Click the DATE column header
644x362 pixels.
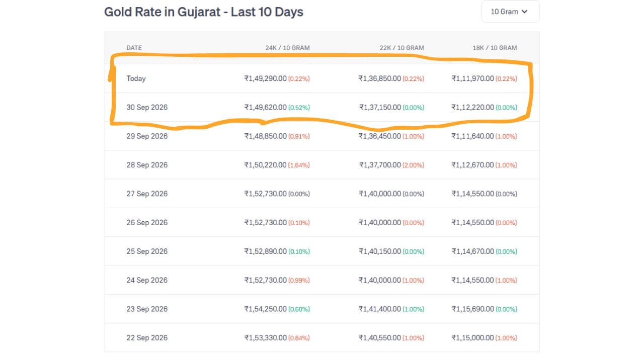click(134, 48)
